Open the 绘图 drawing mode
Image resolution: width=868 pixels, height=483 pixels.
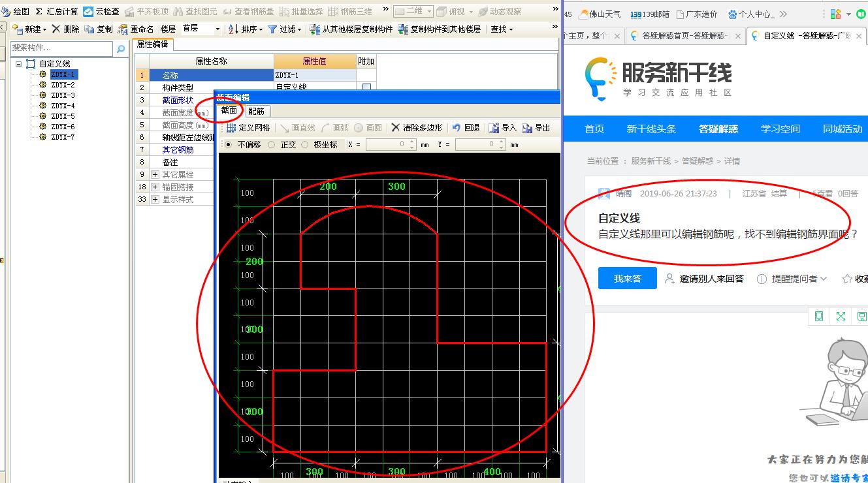click(x=16, y=12)
